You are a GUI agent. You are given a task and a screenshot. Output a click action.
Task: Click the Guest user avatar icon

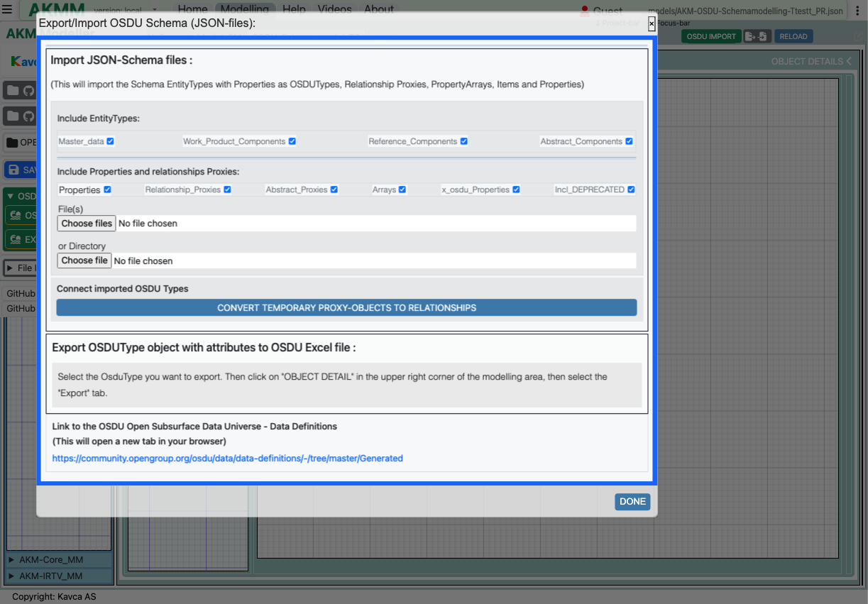585,10
